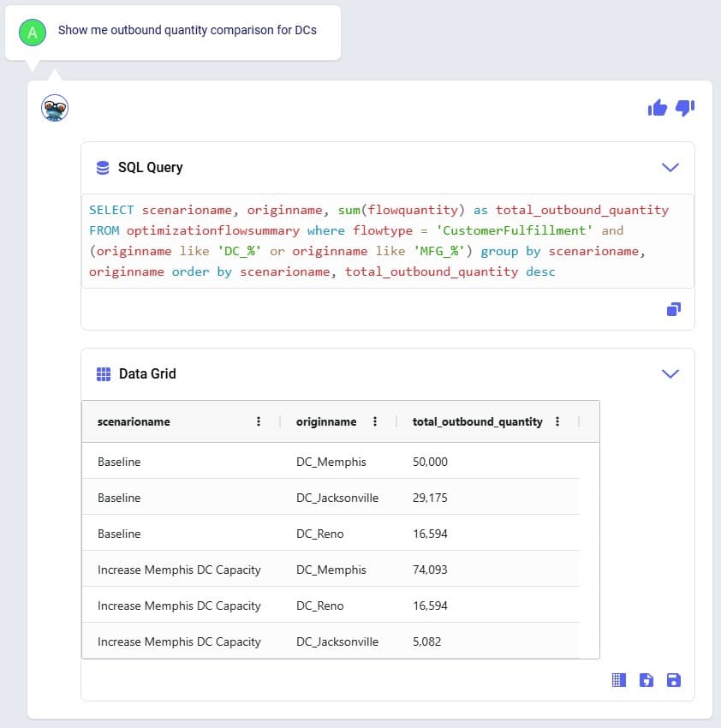Select the 50,000 quantity cell

pyautogui.click(x=430, y=462)
